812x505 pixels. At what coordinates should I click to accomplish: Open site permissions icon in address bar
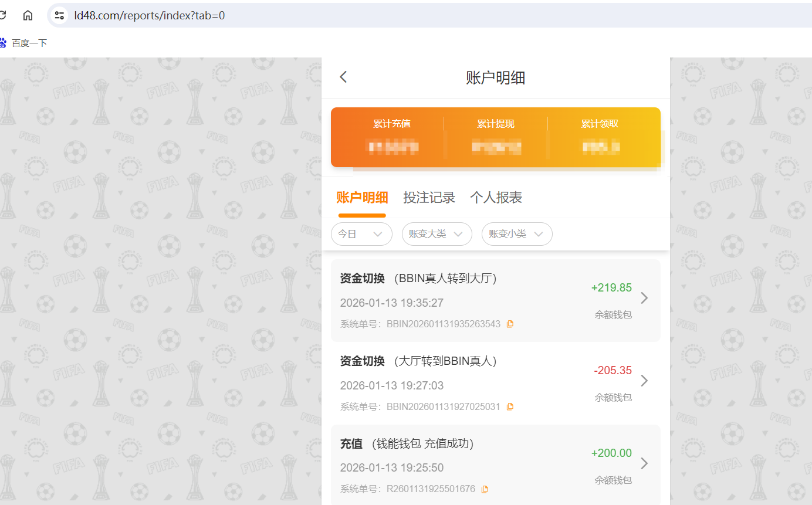pyautogui.click(x=58, y=15)
